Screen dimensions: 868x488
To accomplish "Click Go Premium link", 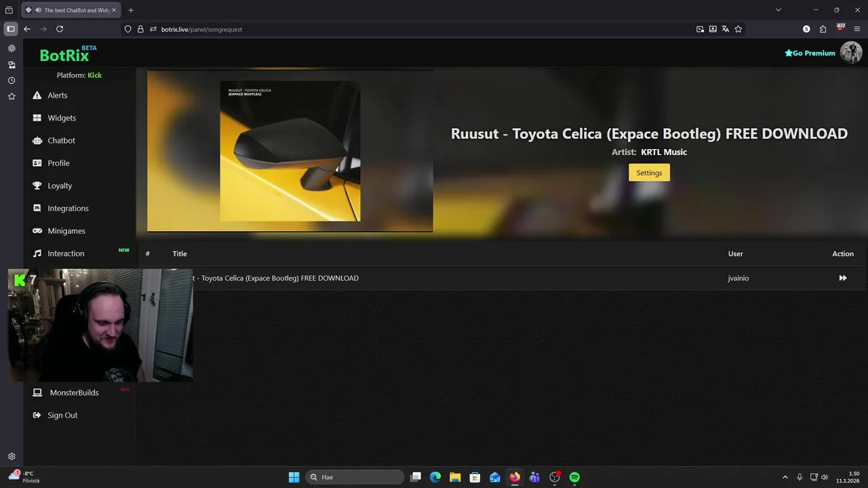I will click(810, 53).
